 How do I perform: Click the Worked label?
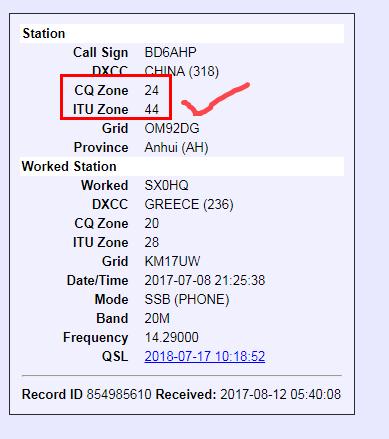[105, 185]
